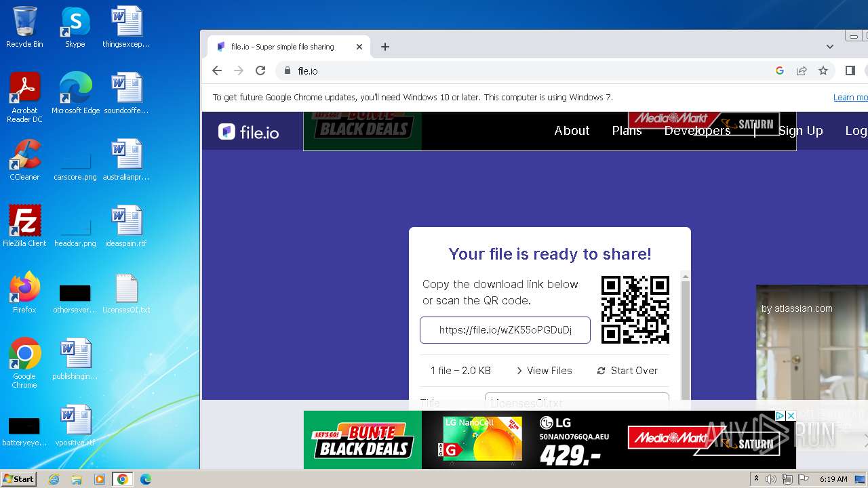Click the Title input field
This screenshot has height=488, width=868.
(577, 401)
